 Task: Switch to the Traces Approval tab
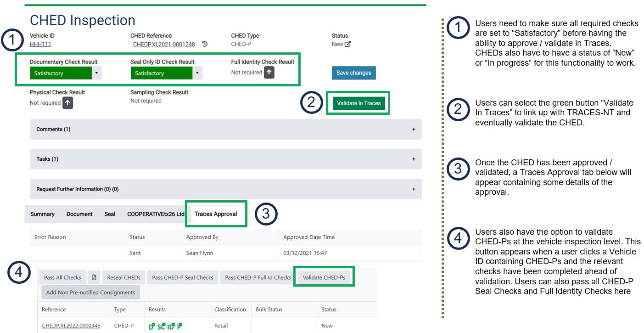click(x=216, y=214)
